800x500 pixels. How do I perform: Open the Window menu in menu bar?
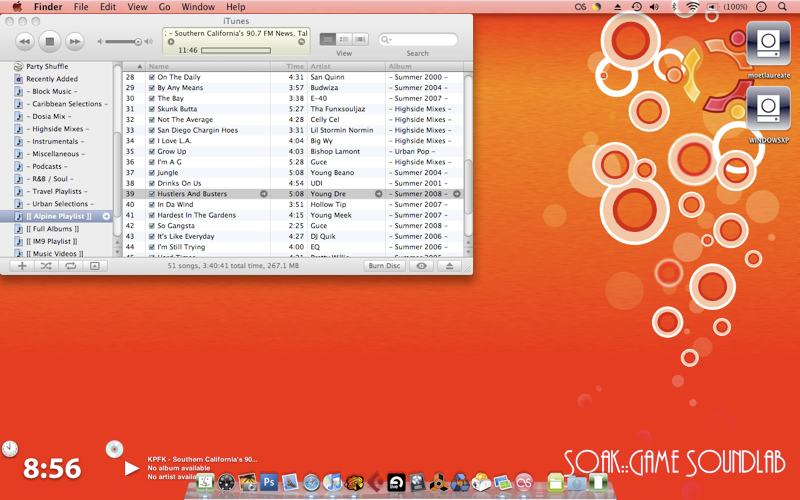198,7
